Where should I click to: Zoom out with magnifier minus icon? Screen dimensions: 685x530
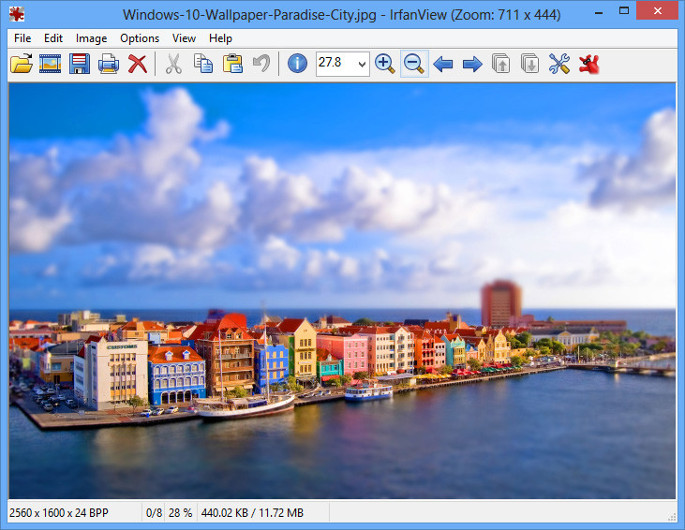(x=414, y=64)
